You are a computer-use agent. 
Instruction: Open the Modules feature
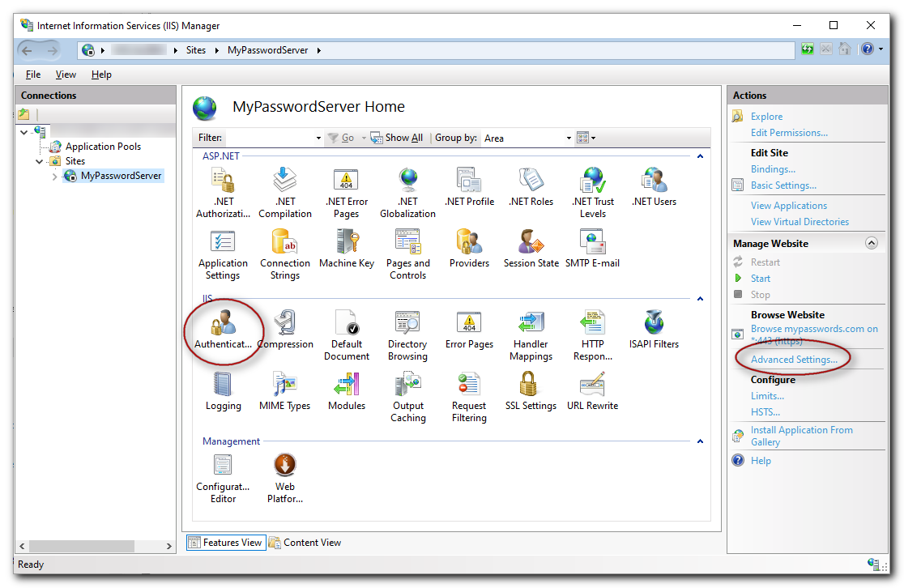[x=347, y=391]
